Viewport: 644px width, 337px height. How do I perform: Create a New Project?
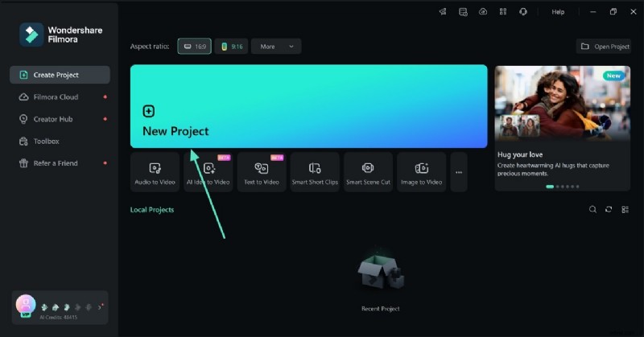point(308,106)
